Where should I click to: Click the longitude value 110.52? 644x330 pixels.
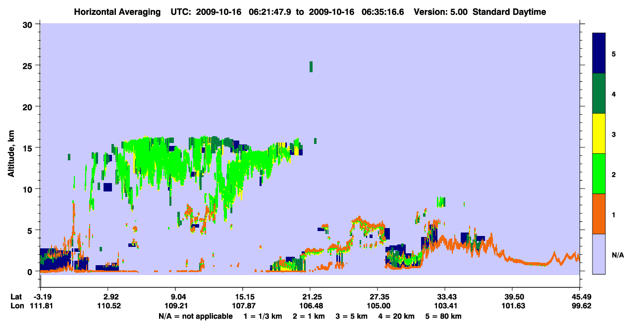110,306
